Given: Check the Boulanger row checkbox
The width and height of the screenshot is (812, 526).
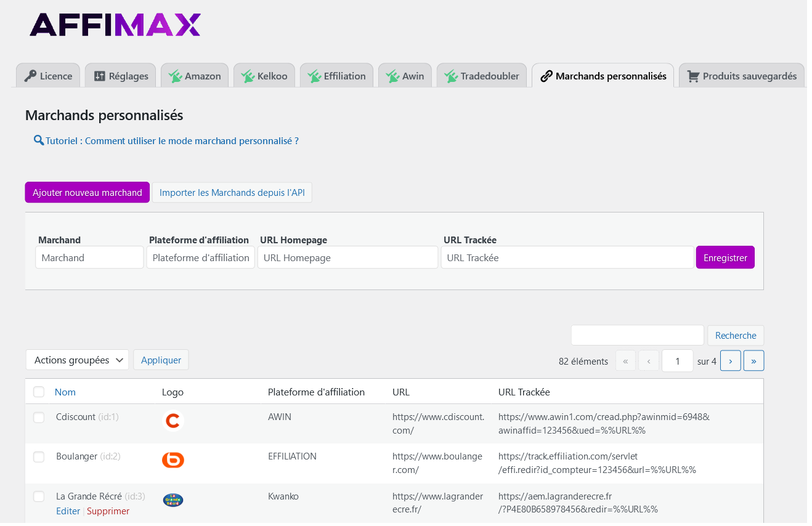Looking at the screenshot, I should [39, 457].
